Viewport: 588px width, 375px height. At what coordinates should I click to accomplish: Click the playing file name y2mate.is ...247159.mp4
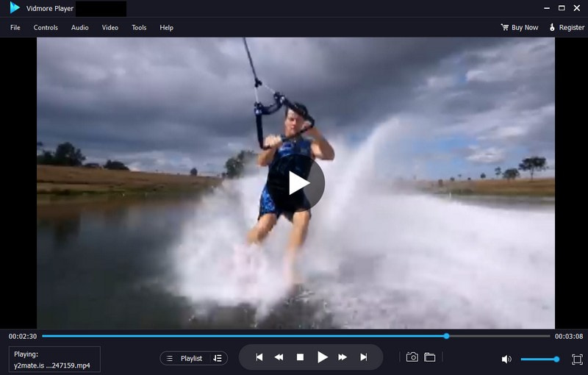(52, 365)
